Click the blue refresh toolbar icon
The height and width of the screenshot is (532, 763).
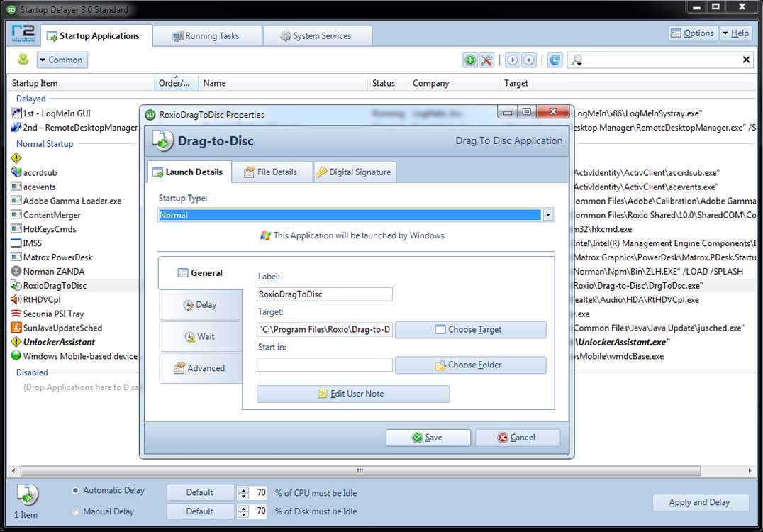tap(555, 60)
